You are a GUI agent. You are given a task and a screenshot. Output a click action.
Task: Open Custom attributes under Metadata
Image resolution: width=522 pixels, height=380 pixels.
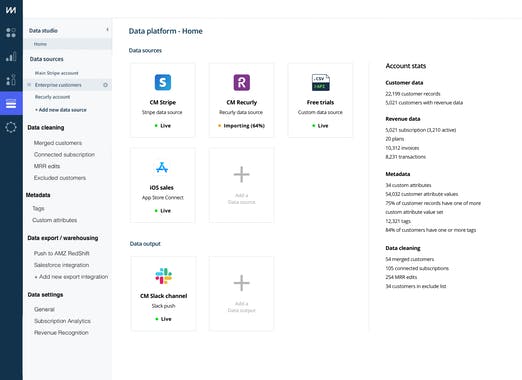pyautogui.click(x=55, y=220)
